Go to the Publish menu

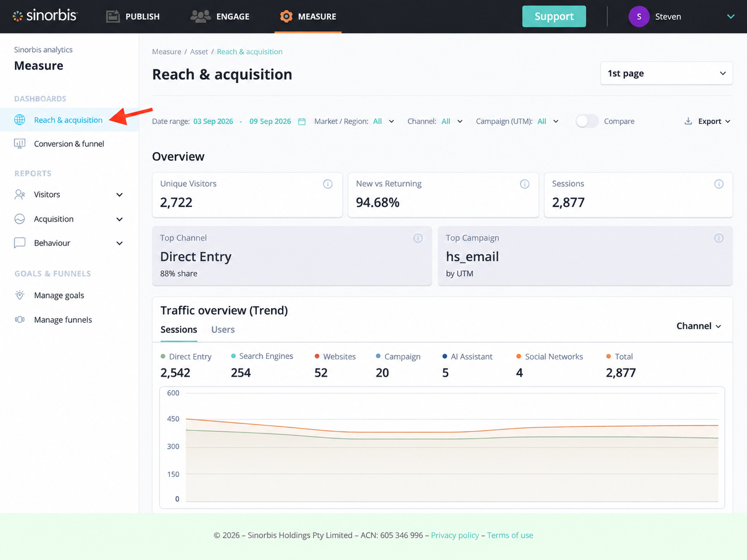tap(133, 17)
